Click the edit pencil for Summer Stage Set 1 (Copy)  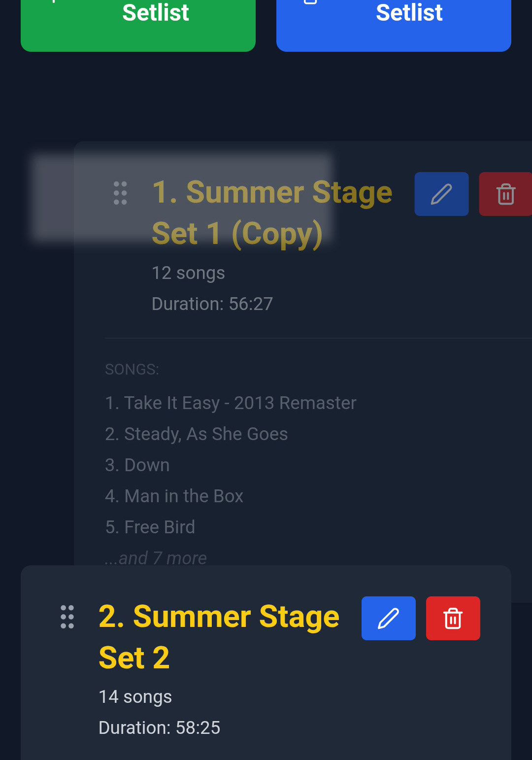pyautogui.click(x=441, y=194)
